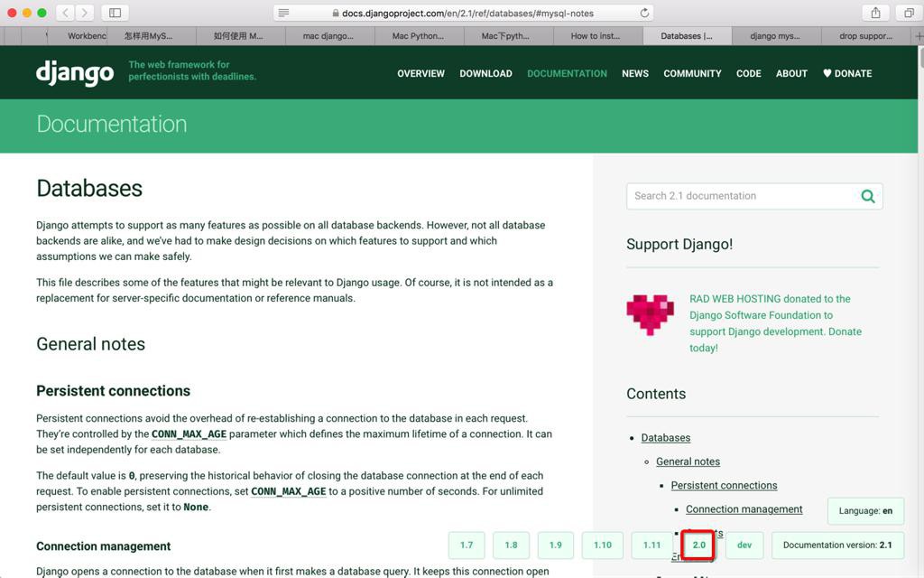
Task: Click the Support Django! heading
Action: coord(679,244)
